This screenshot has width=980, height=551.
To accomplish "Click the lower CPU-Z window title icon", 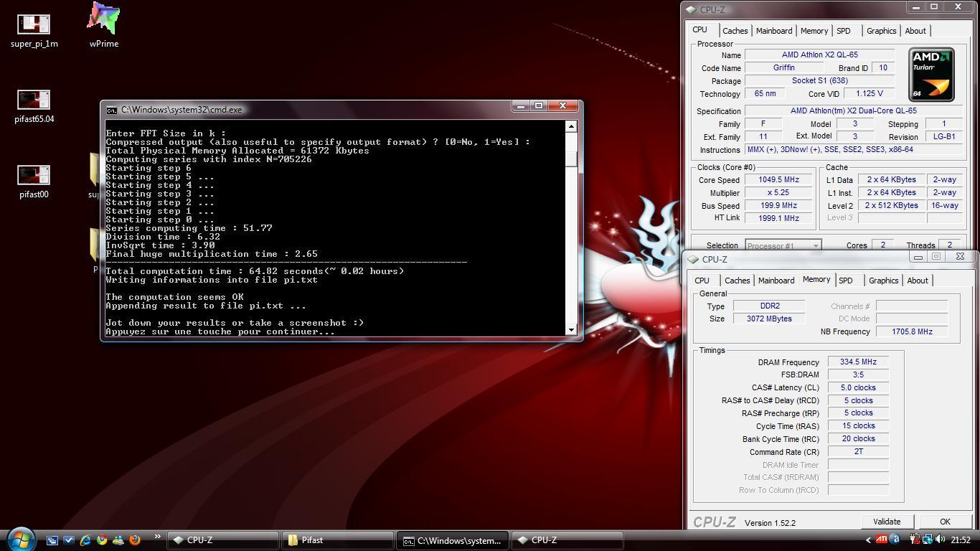I will [693, 259].
